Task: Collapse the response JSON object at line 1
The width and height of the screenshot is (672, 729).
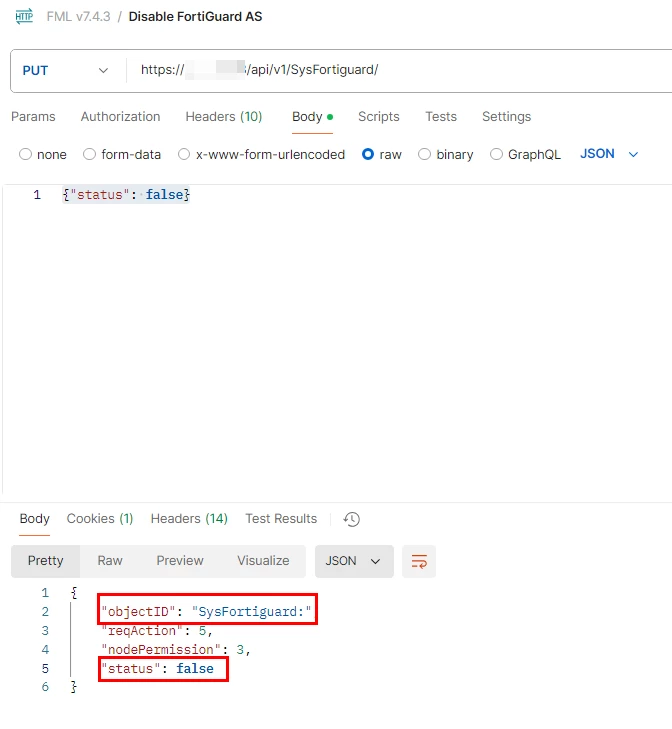Action: tap(74, 593)
